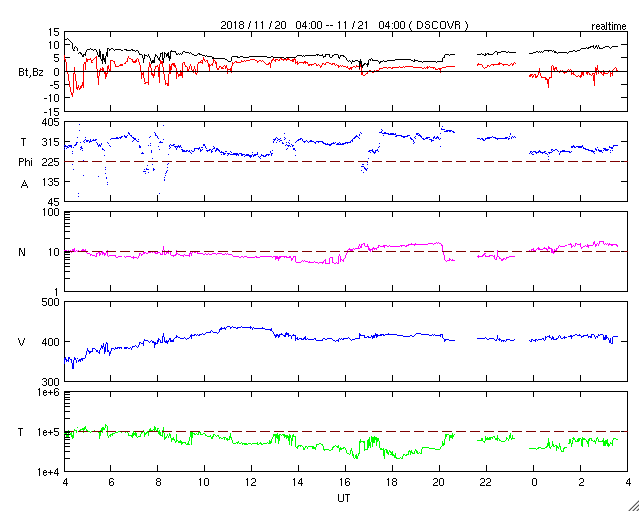
Task: Click the "1e+5" temperature tick label
Action: 49,432
